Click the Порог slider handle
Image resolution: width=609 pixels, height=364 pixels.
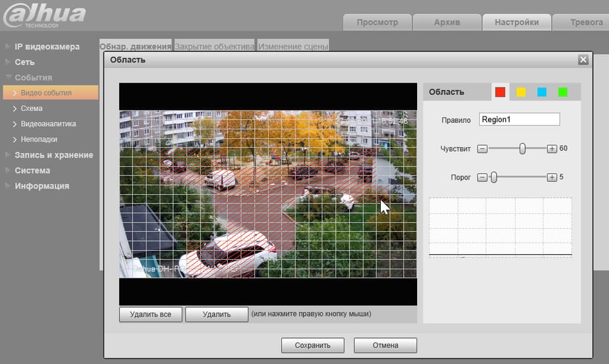(x=494, y=177)
